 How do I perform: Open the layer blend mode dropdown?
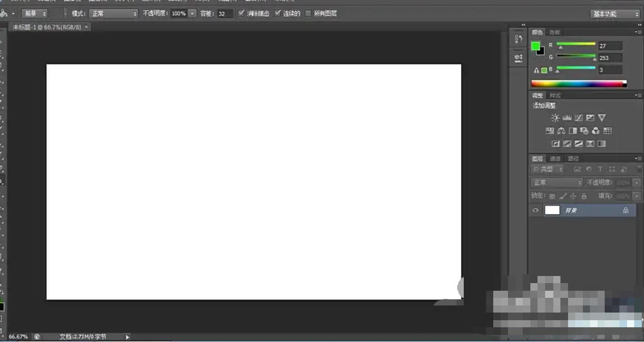[555, 182]
